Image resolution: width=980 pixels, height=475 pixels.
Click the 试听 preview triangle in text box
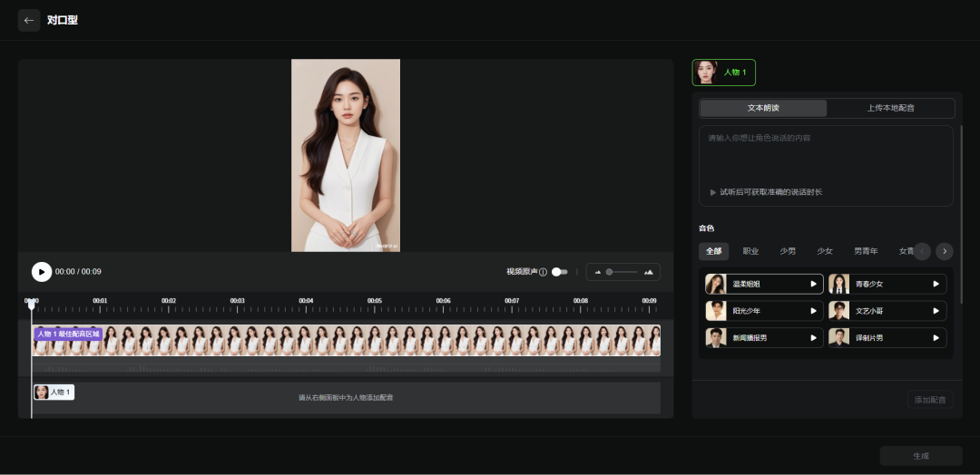coord(713,192)
